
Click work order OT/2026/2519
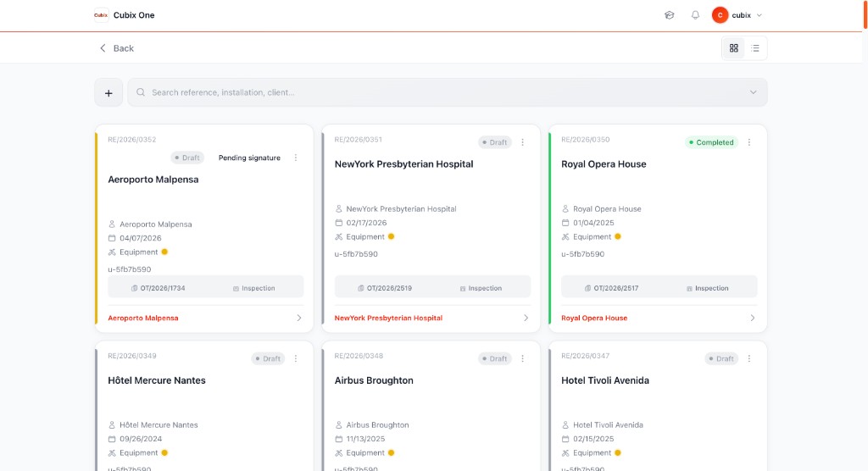(x=385, y=288)
